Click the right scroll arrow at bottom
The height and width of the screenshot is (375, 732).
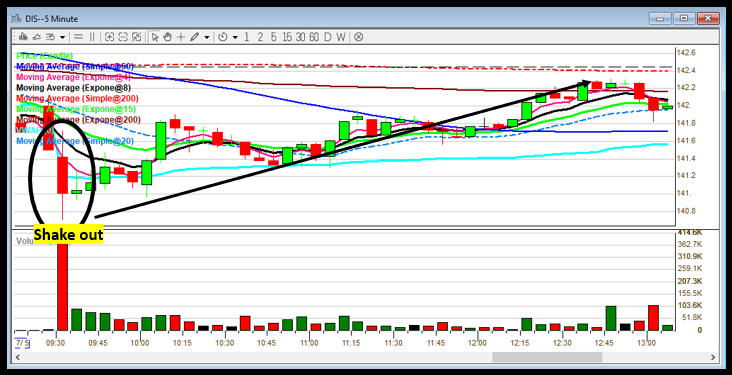tap(713, 357)
